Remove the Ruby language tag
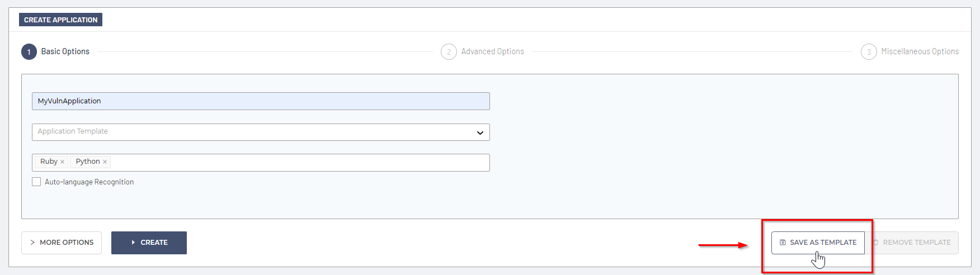Screen dimensions: 980x275 (x=62, y=162)
